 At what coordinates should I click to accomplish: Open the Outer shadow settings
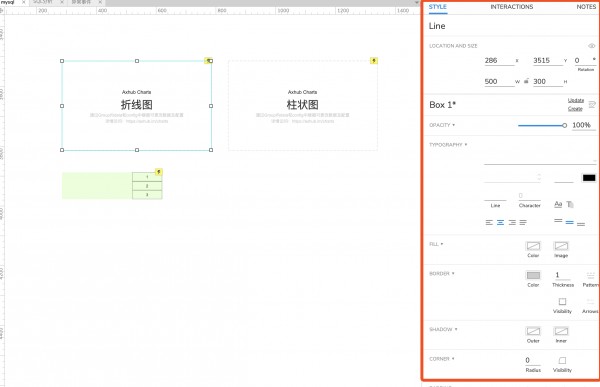pyautogui.click(x=533, y=331)
